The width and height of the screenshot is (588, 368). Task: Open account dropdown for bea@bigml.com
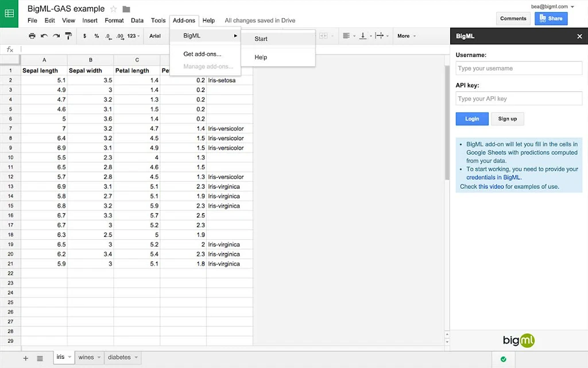click(552, 6)
